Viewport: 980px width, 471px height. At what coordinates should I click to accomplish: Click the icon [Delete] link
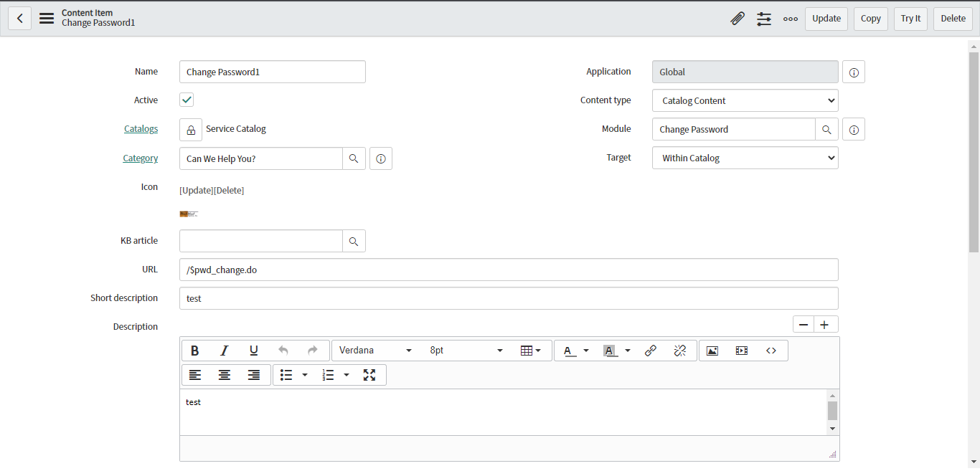click(229, 190)
